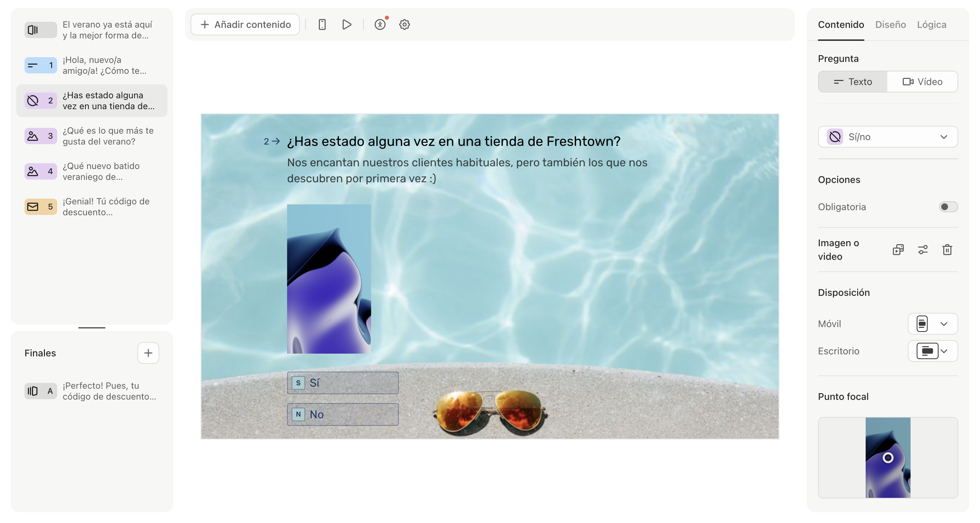
Task: Click the Finales section heading
Action: click(x=40, y=353)
